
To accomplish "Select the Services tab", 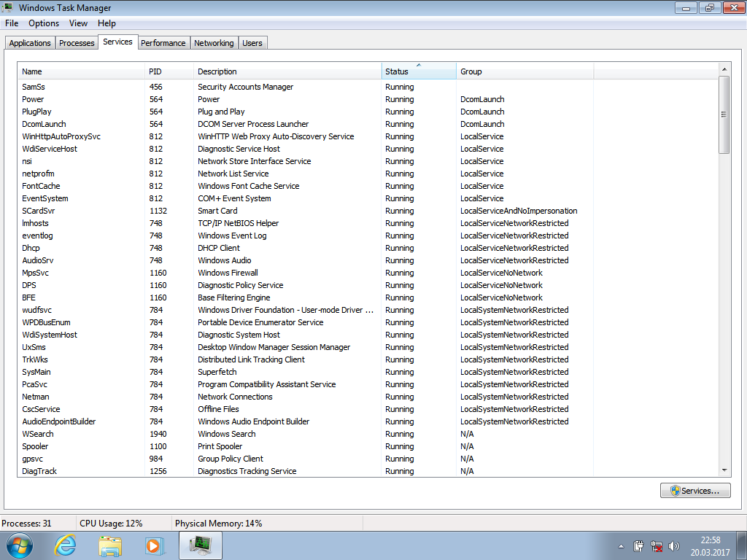I will pyautogui.click(x=117, y=42).
